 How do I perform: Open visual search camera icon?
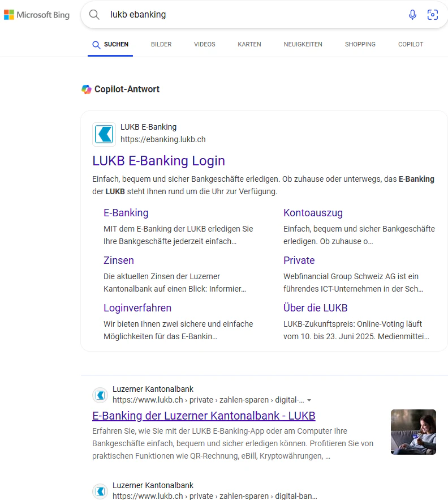tap(432, 15)
